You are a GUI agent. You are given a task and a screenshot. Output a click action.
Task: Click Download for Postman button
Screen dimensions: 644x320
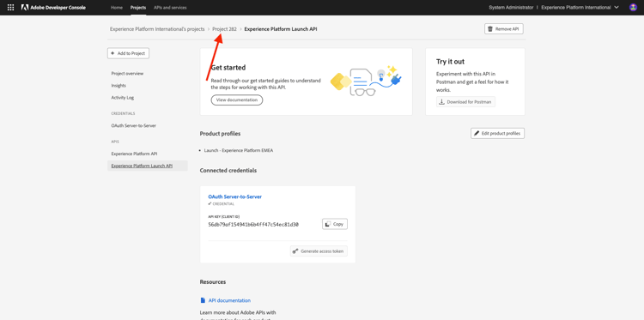(465, 102)
